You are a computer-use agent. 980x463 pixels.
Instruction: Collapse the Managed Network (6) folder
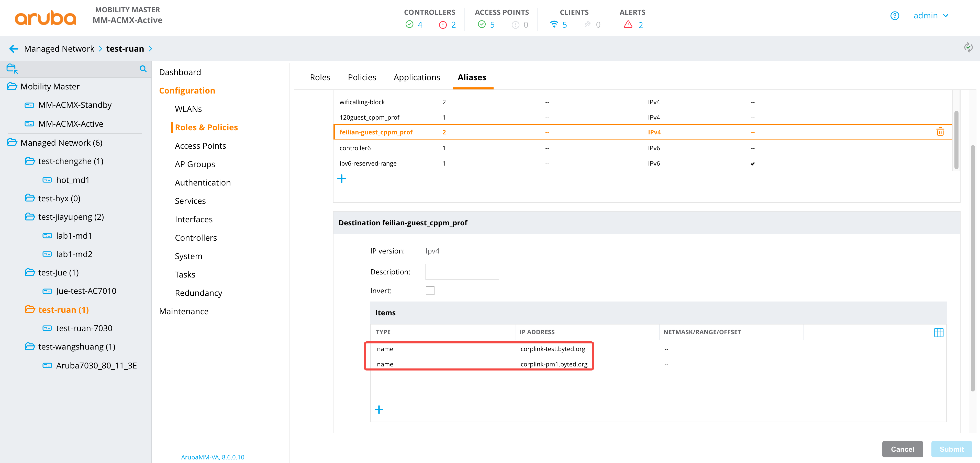coord(12,143)
